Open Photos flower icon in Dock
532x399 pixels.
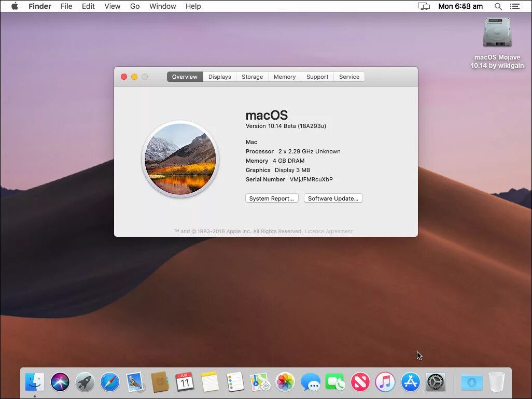285,382
